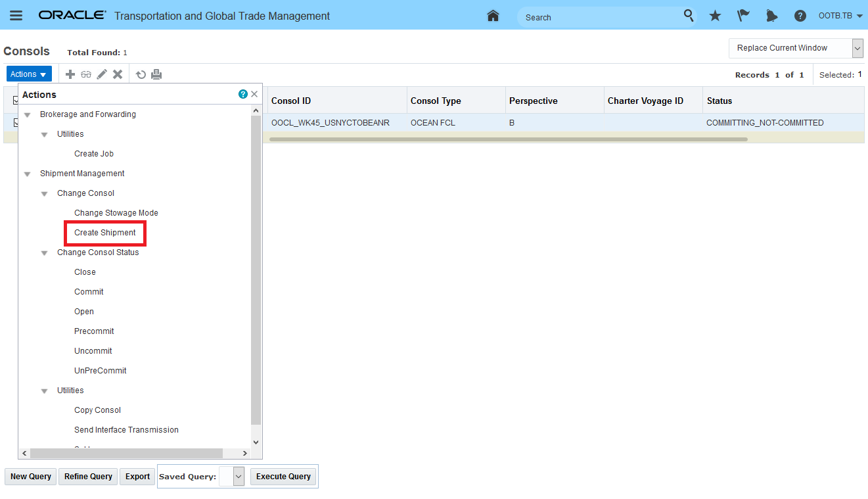The width and height of the screenshot is (868, 499).
Task: Go to the Home page icon
Action: pos(493,16)
